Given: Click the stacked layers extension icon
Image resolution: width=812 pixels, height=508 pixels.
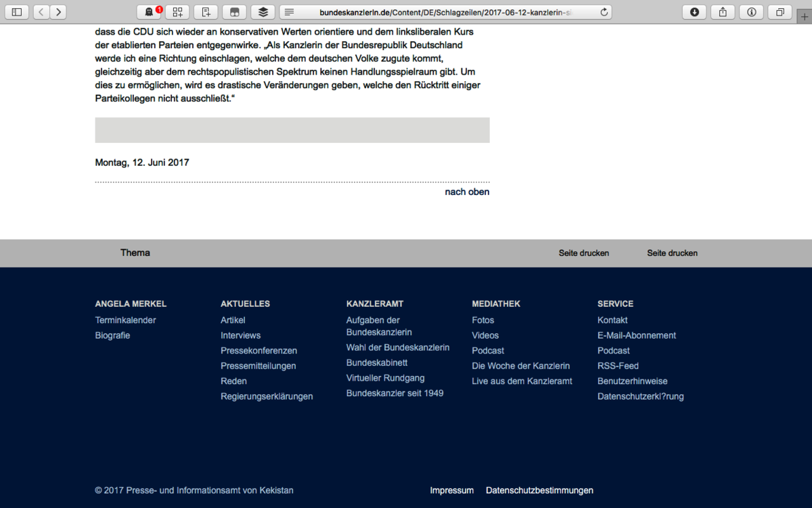Looking at the screenshot, I should [x=263, y=12].
